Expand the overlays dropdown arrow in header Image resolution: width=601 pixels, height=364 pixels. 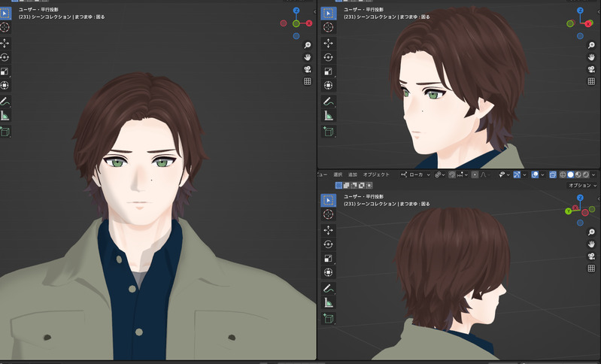click(x=543, y=174)
